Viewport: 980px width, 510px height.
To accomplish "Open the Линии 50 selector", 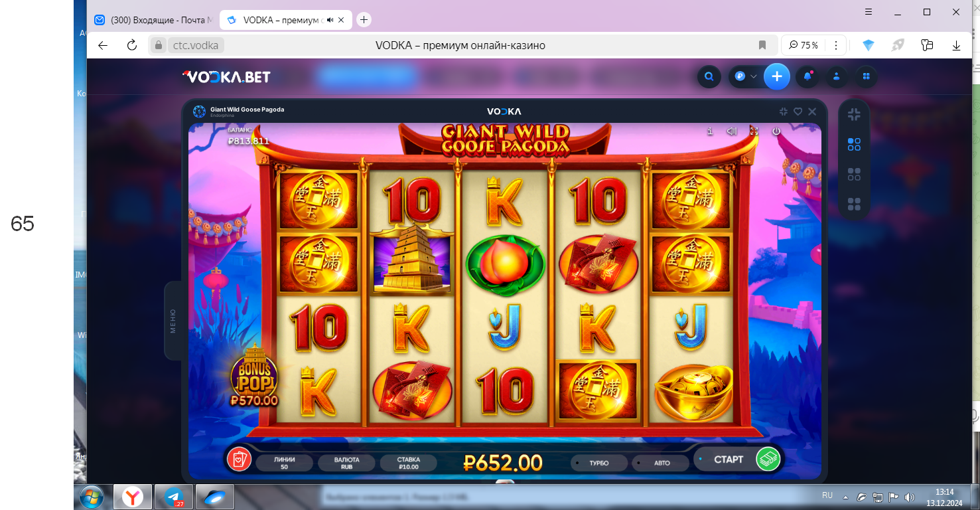I will [x=284, y=463].
